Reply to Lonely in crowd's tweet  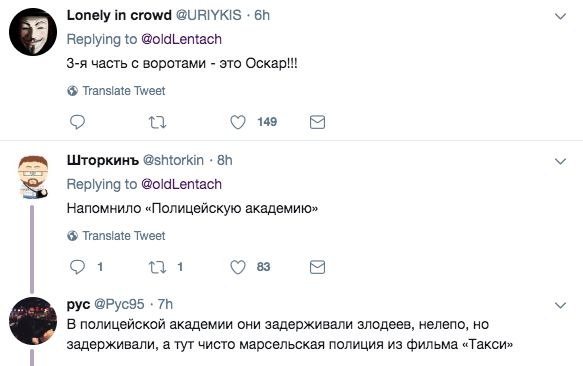click(x=77, y=122)
